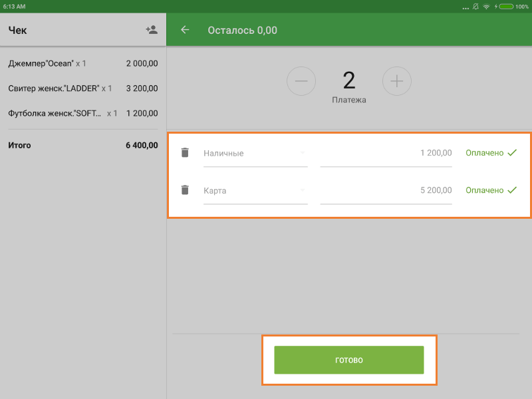
Task: Open the Карта payment type dropdown
Action: coord(255,191)
